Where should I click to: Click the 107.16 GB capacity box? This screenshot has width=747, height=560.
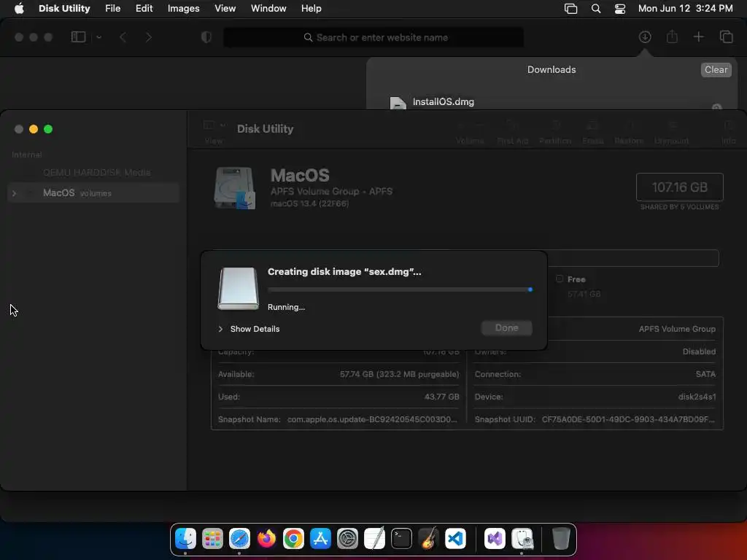point(679,187)
